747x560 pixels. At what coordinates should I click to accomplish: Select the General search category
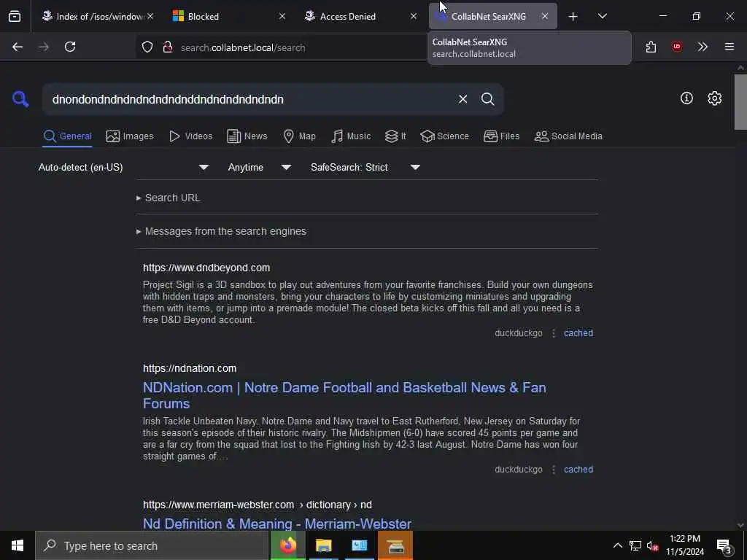[x=67, y=136]
